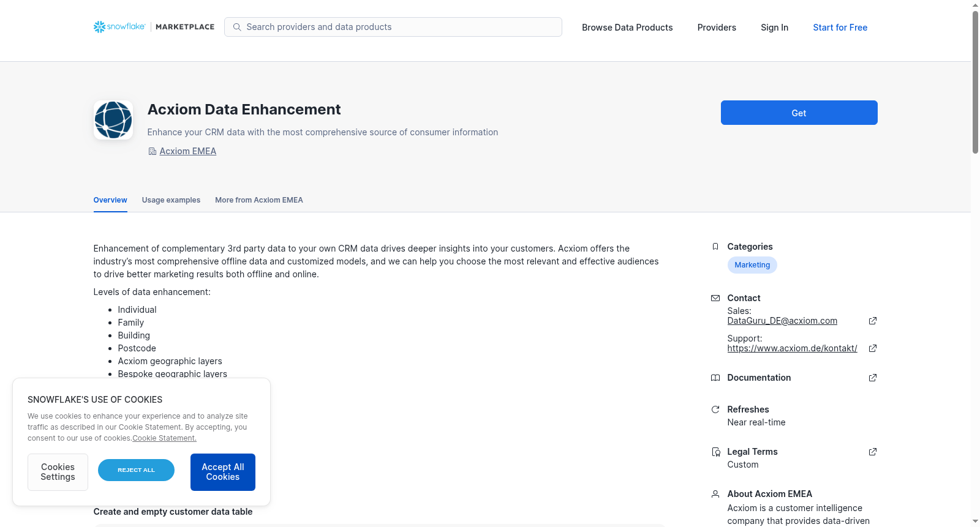This screenshot has width=980, height=527.
Task: Click Sign In
Action: pos(774,28)
